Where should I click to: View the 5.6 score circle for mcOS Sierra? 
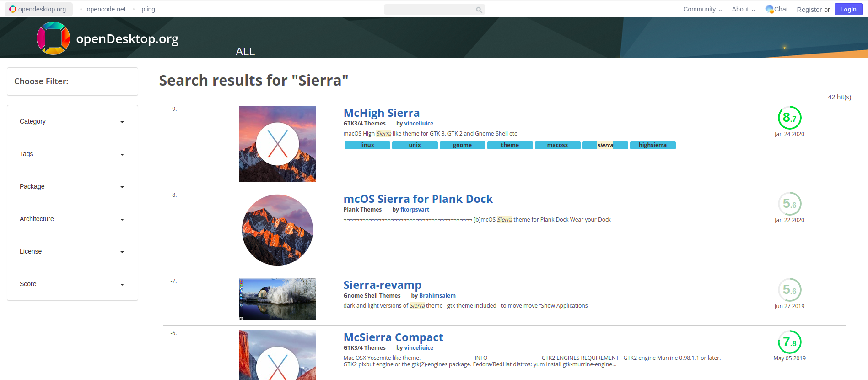(x=789, y=204)
